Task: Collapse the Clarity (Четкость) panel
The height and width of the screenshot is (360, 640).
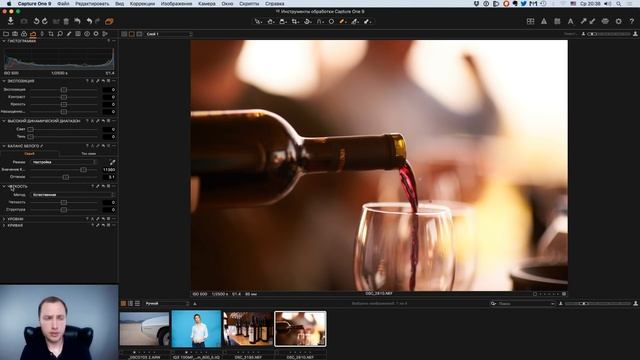Action: 4,187
